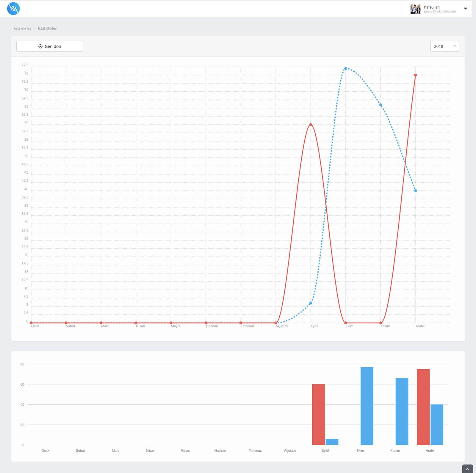The width and height of the screenshot is (476, 473).
Task: Select the blue Ekim peak data point
Action: pyautogui.click(x=345, y=68)
